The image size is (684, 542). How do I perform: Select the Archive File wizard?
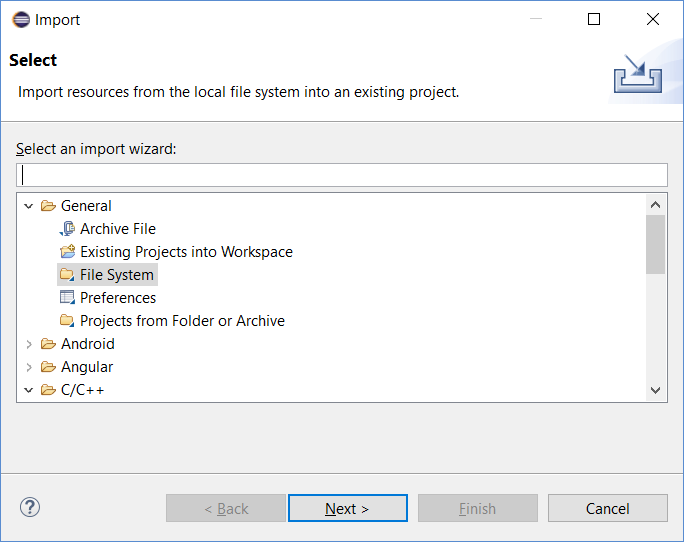[118, 229]
